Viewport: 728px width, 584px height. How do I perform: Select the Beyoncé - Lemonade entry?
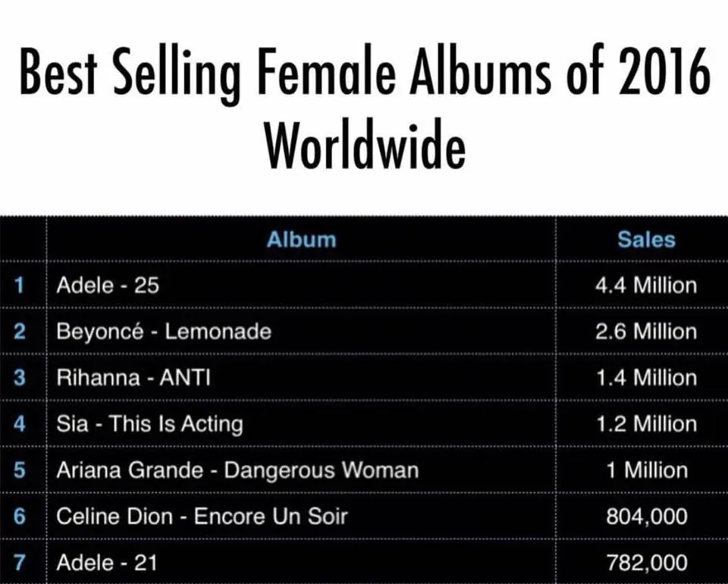click(164, 331)
